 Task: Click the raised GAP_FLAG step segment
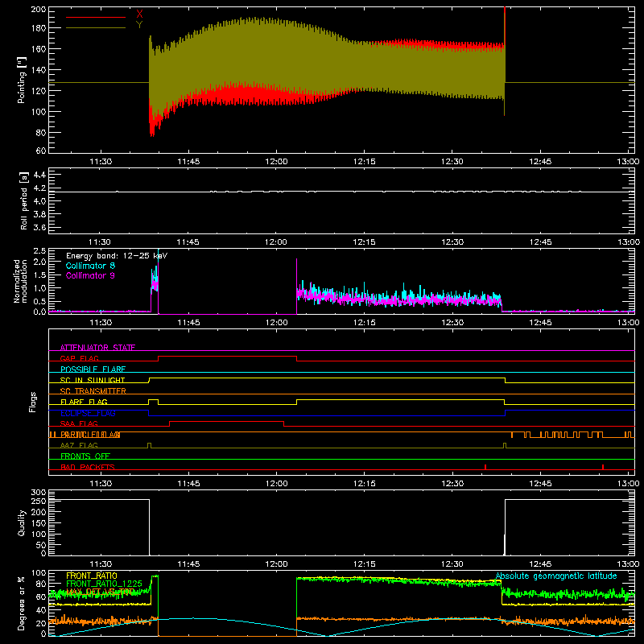pyautogui.click(x=227, y=357)
